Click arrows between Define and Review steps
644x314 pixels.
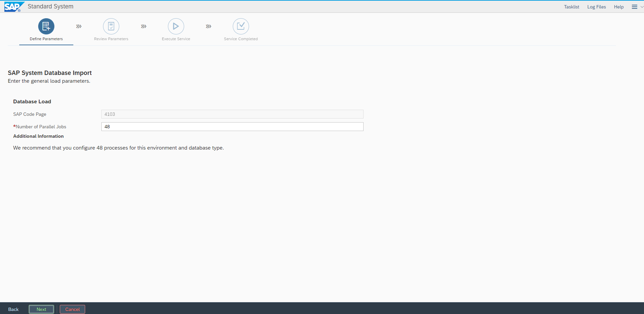point(79,26)
